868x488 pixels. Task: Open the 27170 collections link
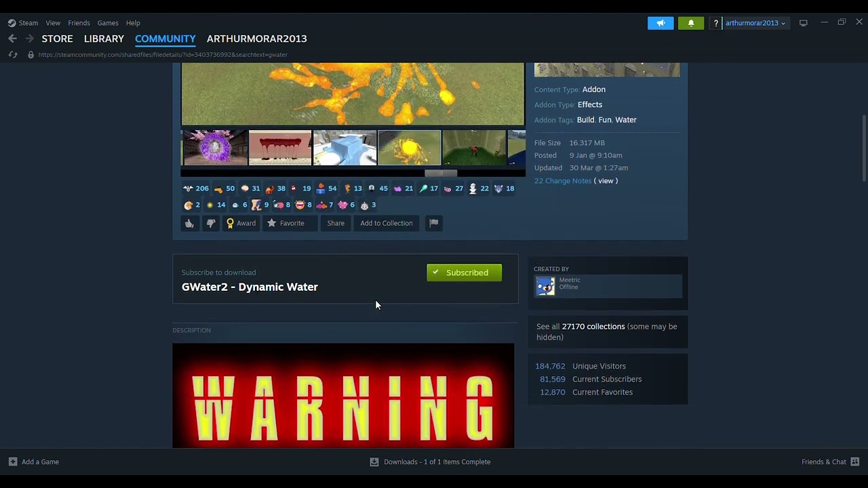pos(593,327)
